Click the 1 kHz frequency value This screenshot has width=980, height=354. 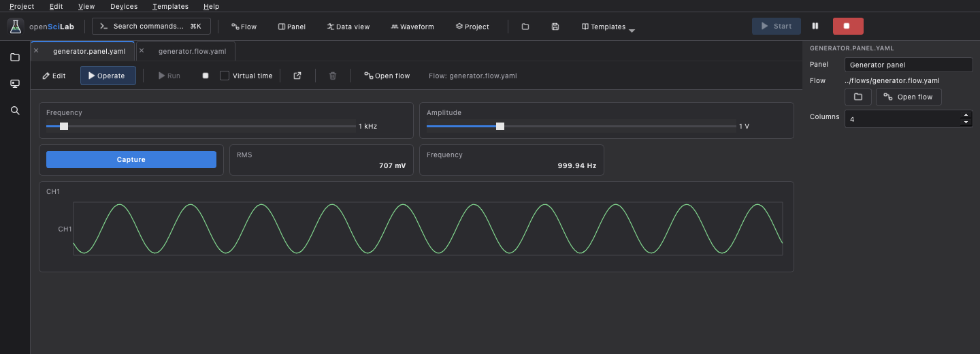coord(367,126)
